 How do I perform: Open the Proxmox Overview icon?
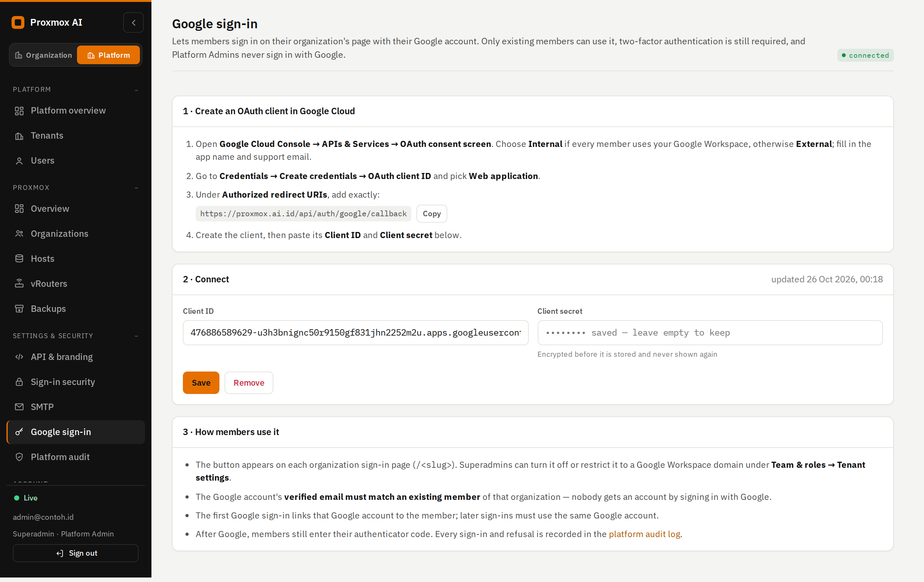point(19,209)
